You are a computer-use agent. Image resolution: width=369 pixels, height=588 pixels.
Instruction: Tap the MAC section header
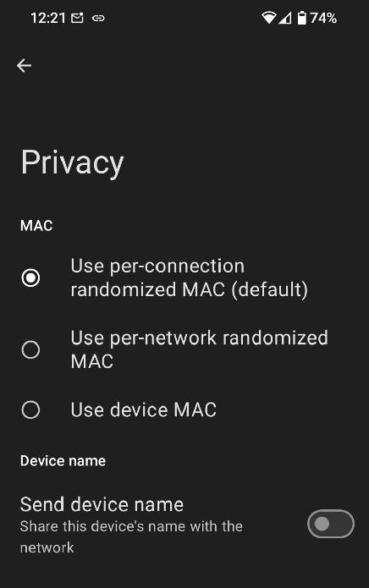click(36, 226)
